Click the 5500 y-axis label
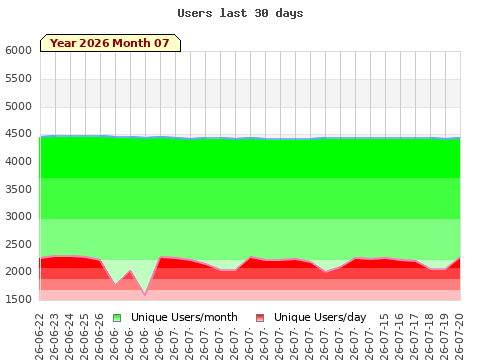Image resolution: width=480 pixels, height=360 pixels. 18,79
